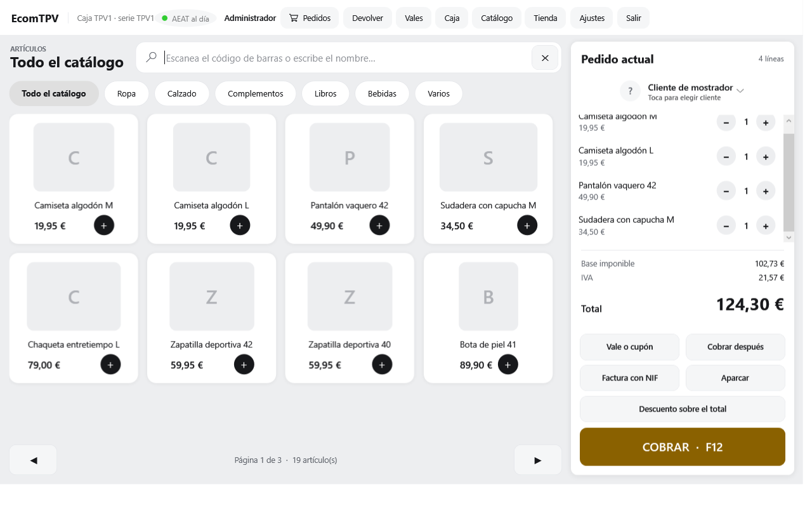Add Sudadera con capucha M to order
Image resolution: width=812 pixels, height=508 pixels.
pos(527,225)
